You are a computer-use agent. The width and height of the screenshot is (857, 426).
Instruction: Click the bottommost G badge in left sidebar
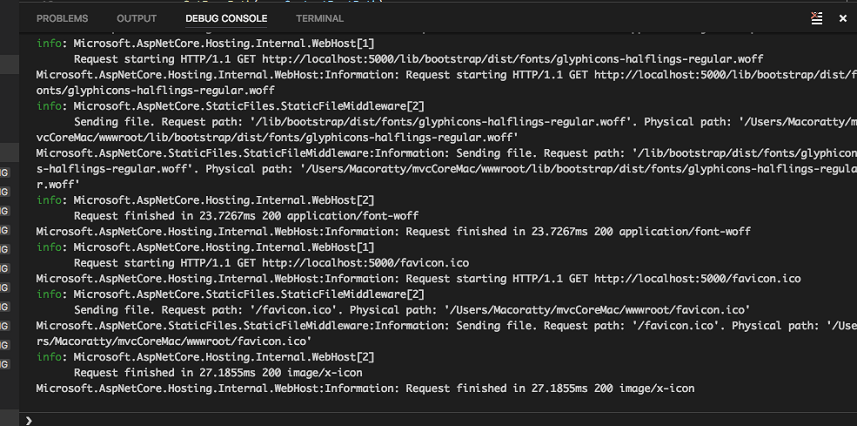click(x=4, y=364)
